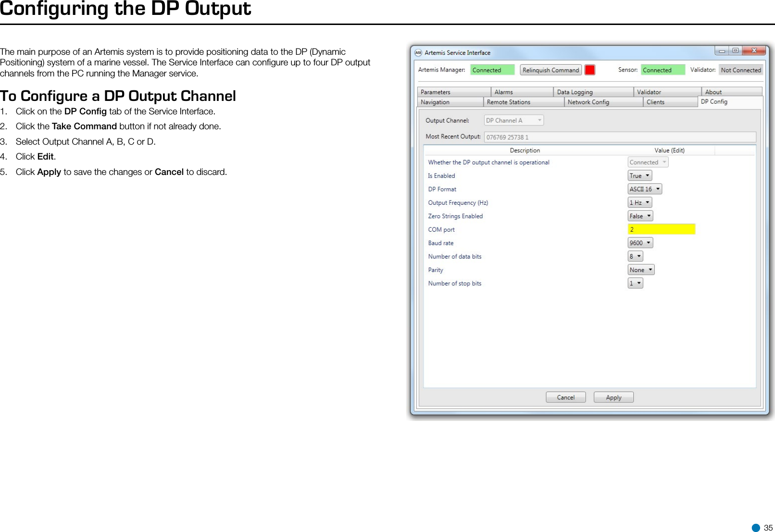This screenshot has width=775, height=532.
Task: Click the 'Number of stop bits' label
Action: (x=455, y=284)
